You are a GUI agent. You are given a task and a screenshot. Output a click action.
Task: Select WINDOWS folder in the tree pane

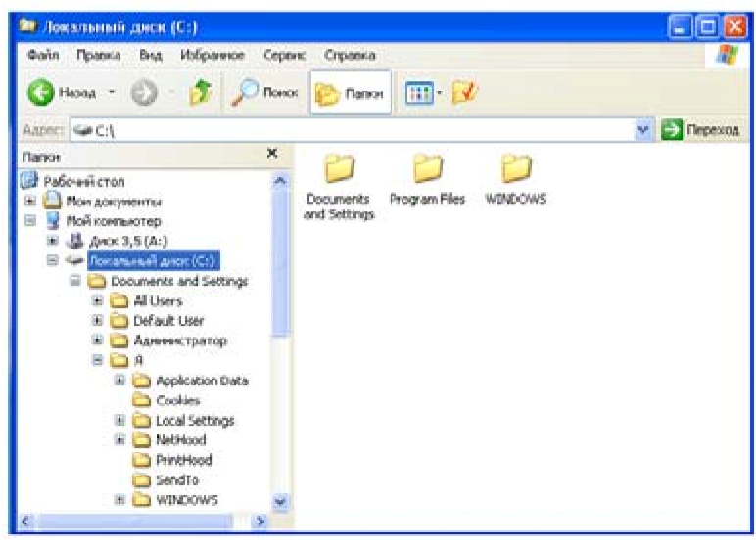tap(187, 500)
